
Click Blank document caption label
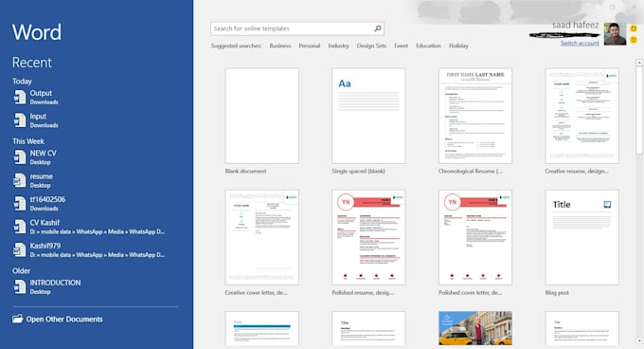pyautogui.click(x=245, y=171)
